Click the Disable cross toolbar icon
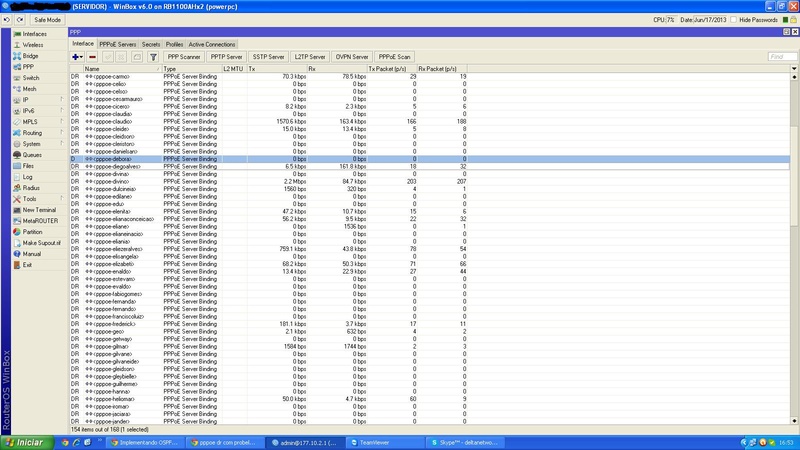 click(121, 57)
